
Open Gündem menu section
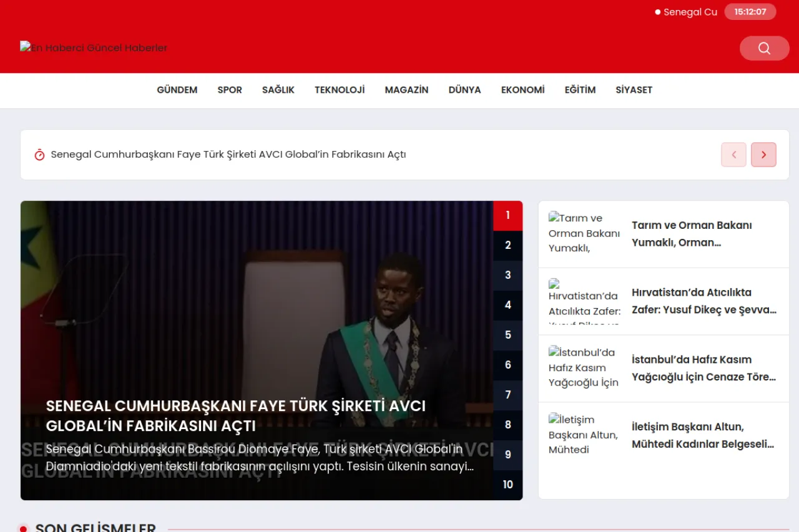pyautogui.click(x=177, y=90)
